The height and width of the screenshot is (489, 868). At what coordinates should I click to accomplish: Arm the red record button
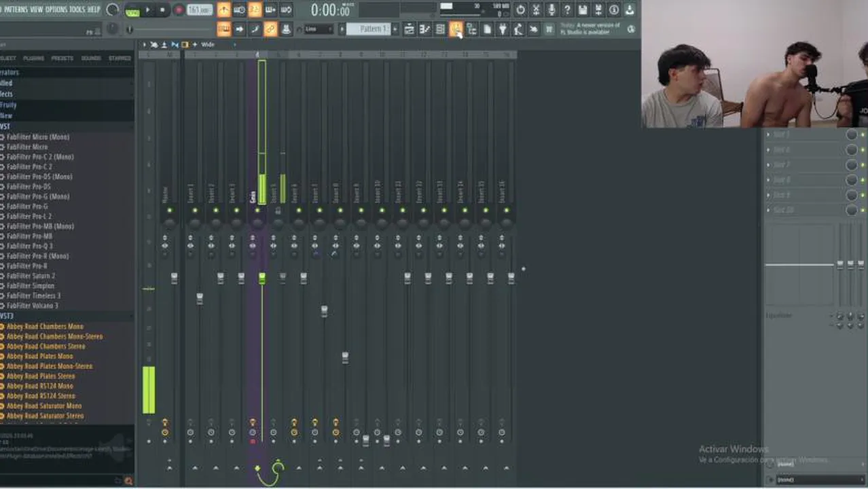point(179,10)
